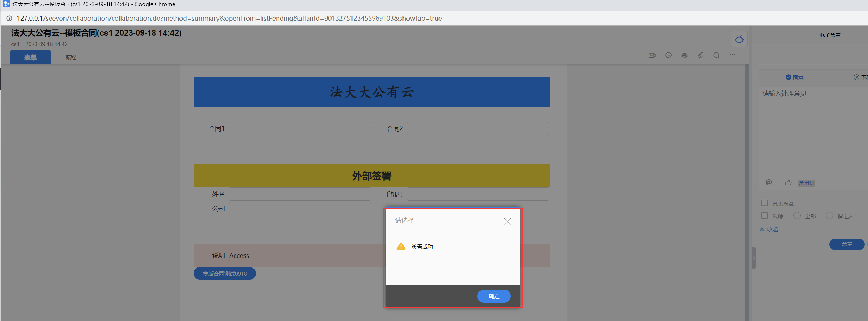Viewport: 868px width, 321px height.
Task: Select the 指定人 radio button
Action: (x=830, y=216)
